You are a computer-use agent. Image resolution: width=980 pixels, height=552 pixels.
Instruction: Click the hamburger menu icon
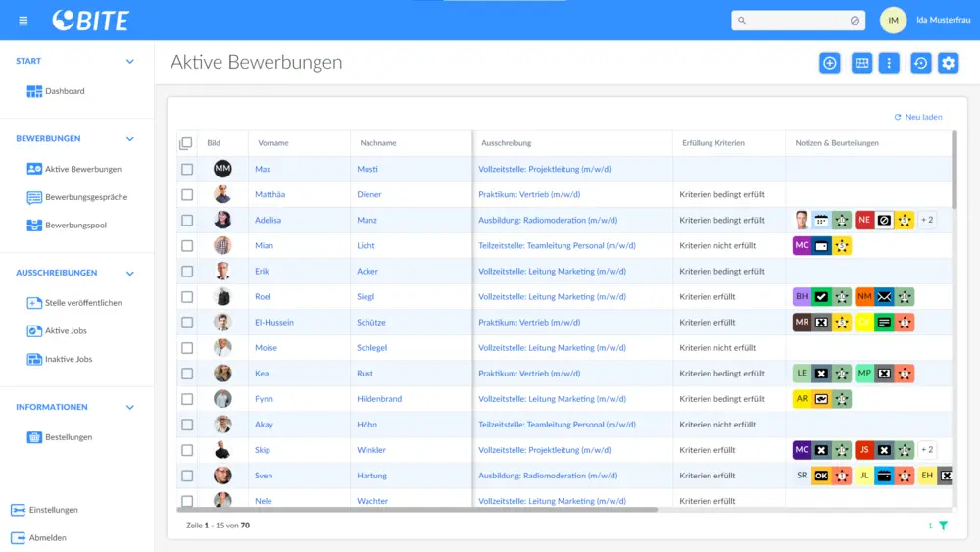[x=24, y=21]
